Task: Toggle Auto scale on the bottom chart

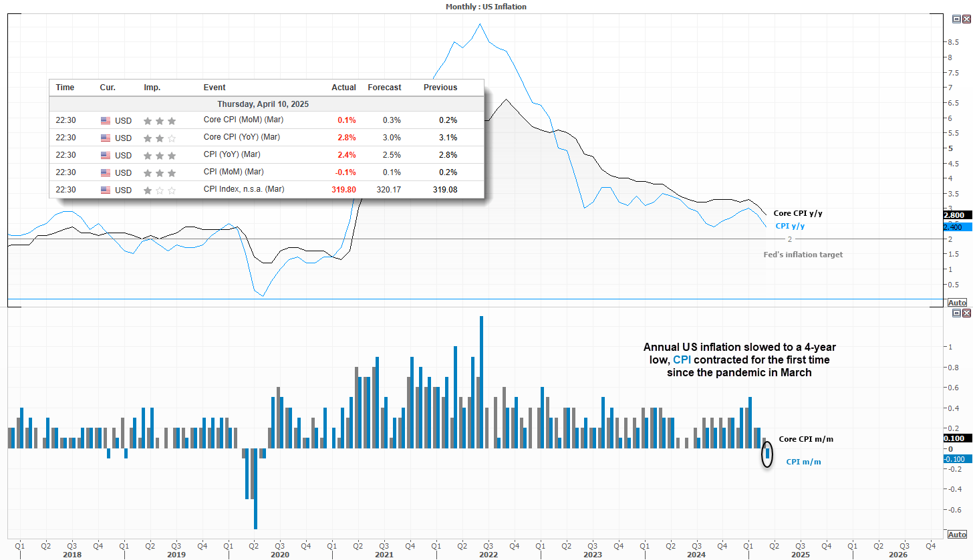Action: click(957, 535)
